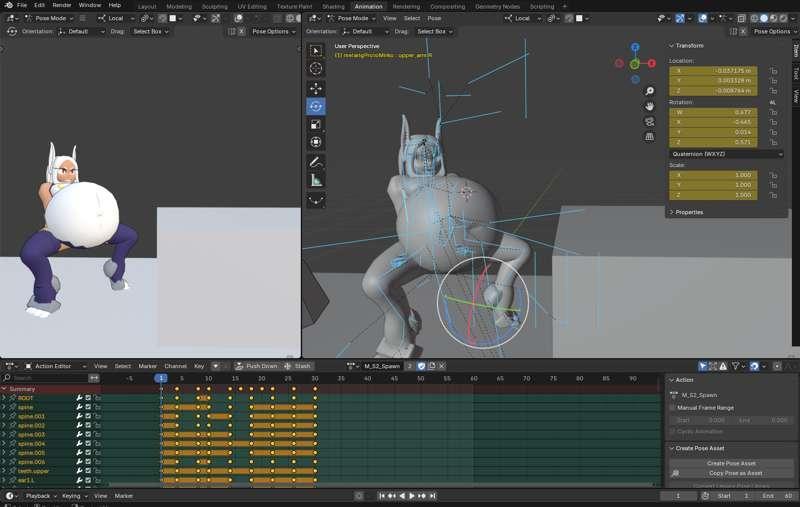Click the pan hand viewport gizmo
This screenshot has width=800, height=507.
[x=650, y=106]
